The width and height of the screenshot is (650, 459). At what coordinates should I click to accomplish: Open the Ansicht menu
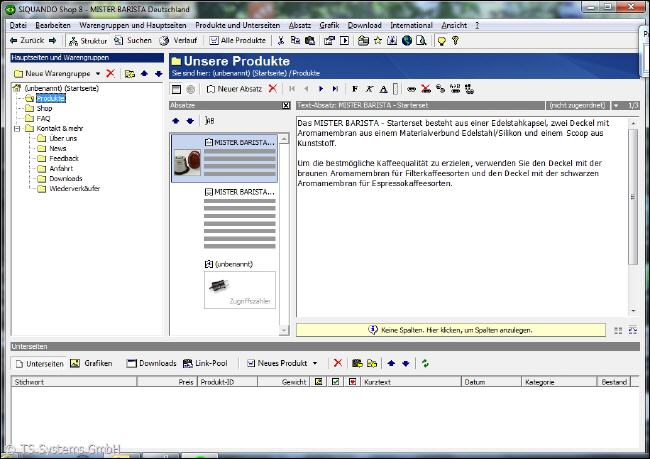tap(454, 25)
